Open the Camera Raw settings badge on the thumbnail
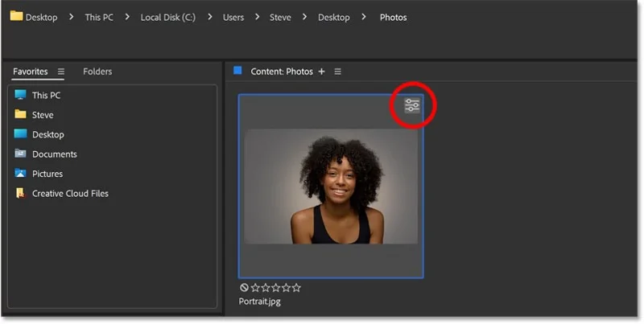 click(x=412, y=105)
